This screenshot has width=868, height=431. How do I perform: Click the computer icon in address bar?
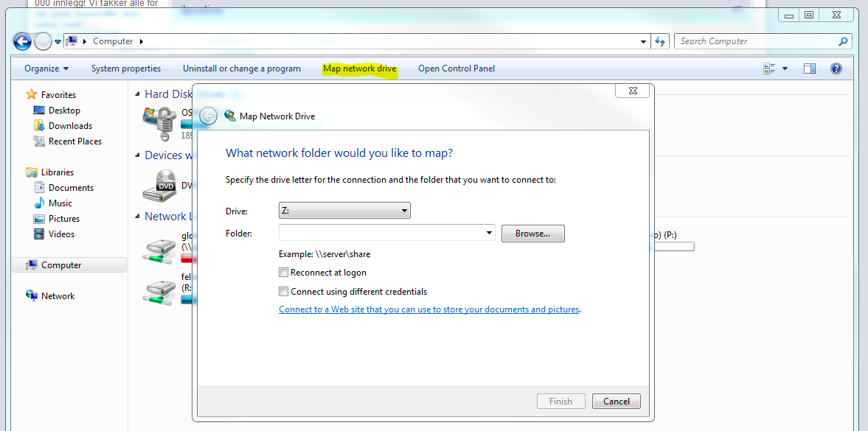72,41
